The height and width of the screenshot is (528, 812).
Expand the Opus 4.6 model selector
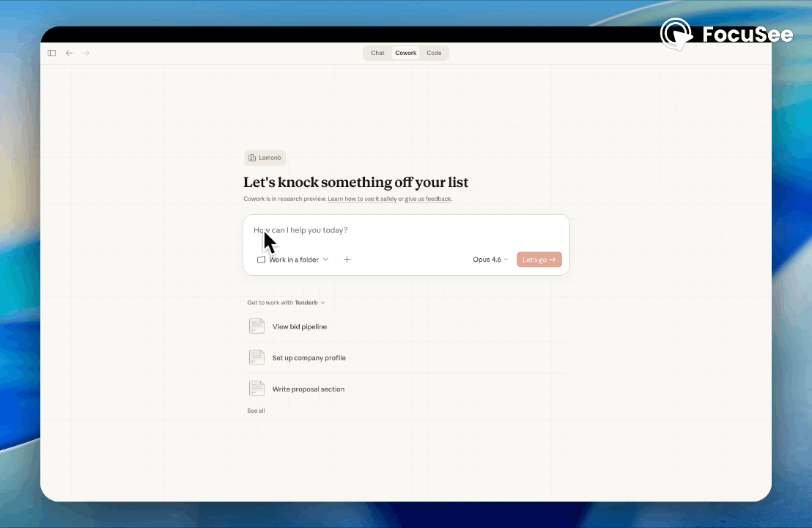490,260
